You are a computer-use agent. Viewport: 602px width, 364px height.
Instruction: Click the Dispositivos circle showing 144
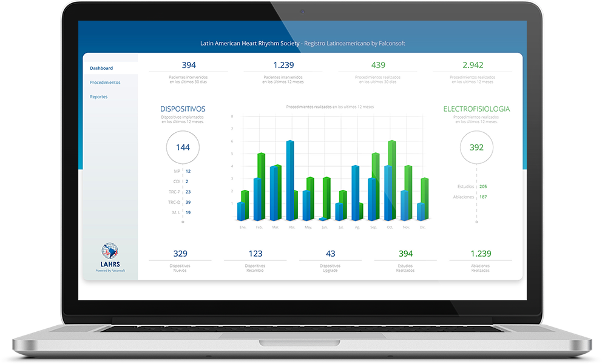[x=183, y=147]
